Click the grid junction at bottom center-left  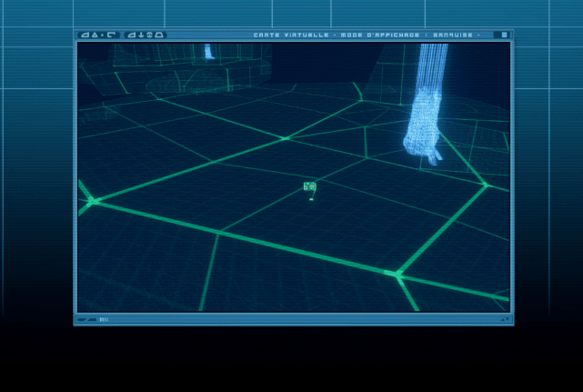point(218,234)
